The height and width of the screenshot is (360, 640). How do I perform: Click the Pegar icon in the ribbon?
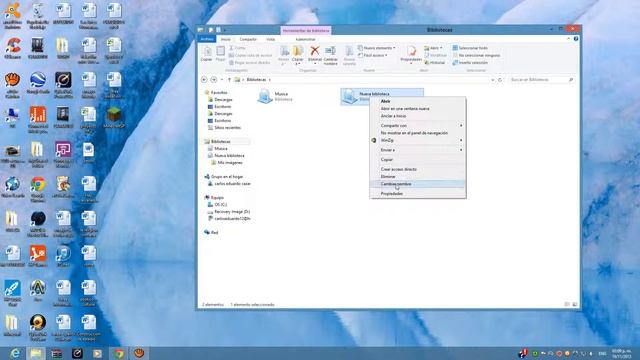click(x=220, y=53)
